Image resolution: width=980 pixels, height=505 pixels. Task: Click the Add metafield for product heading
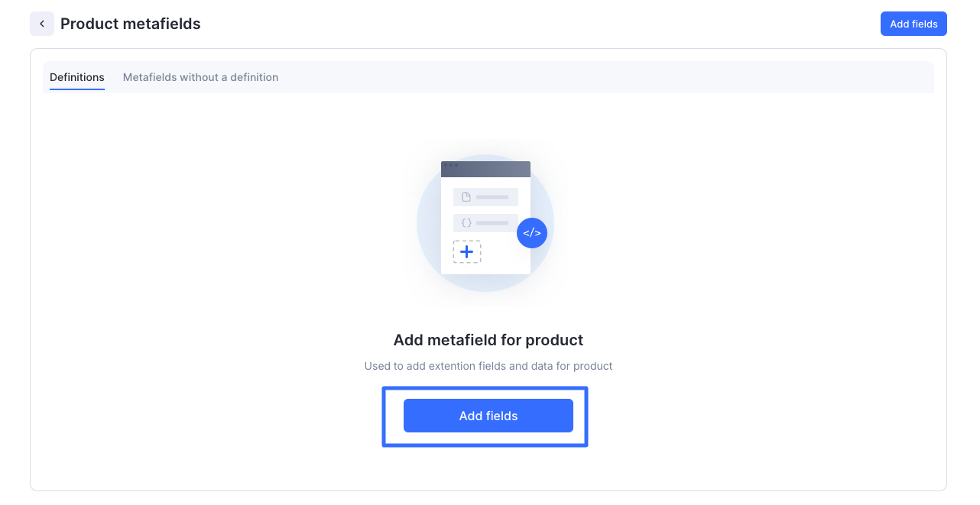point(488,340)
